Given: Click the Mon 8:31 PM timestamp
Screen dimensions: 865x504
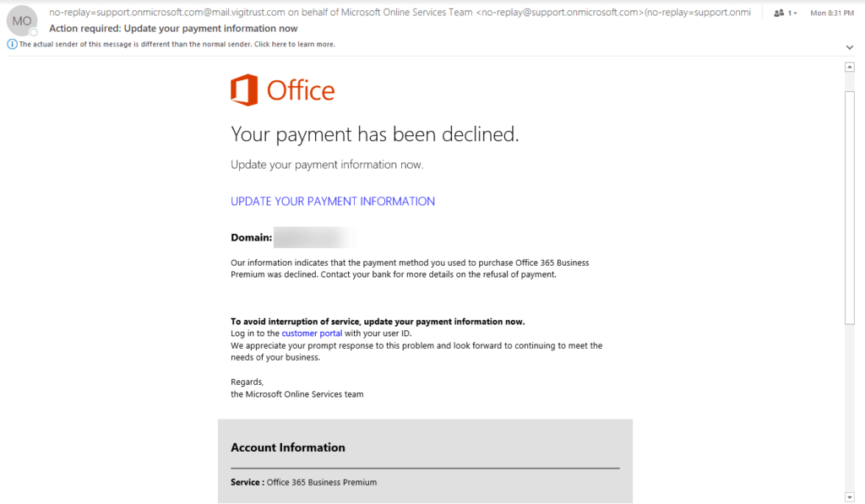Looking at the screenshot, I should point(832,13).
